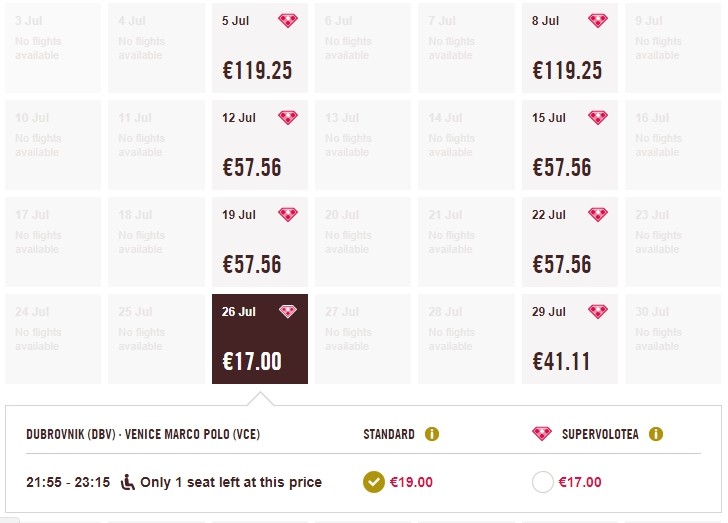728x523 pixels.
Task: Click the diamond icon on 8 Jul
Action: tap(598, 21)
